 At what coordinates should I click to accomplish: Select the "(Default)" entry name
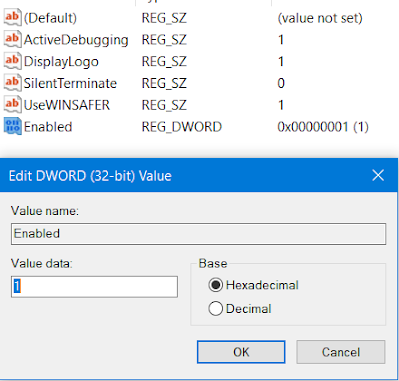50,18
